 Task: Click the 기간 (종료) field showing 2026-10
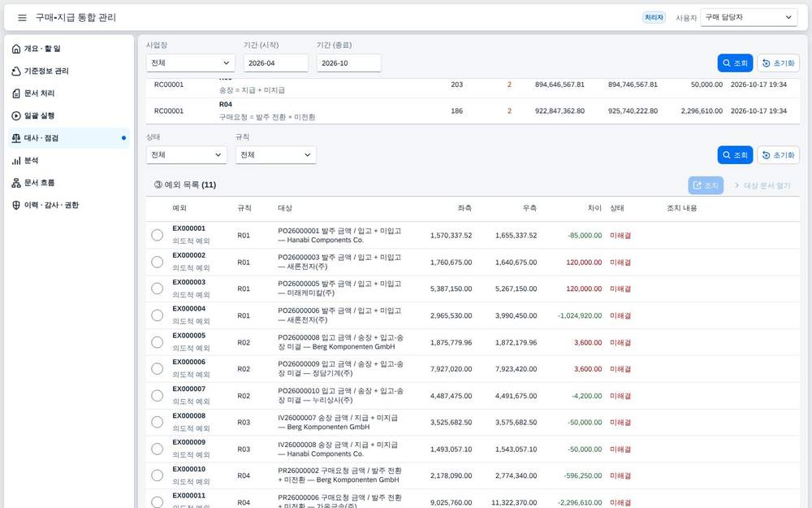click(348, 63)
